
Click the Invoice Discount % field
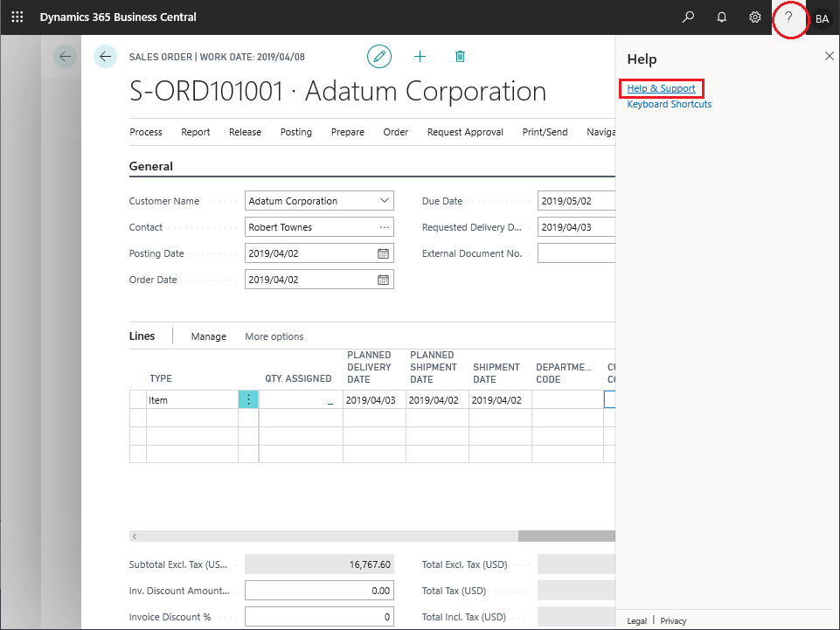[319, 617]
